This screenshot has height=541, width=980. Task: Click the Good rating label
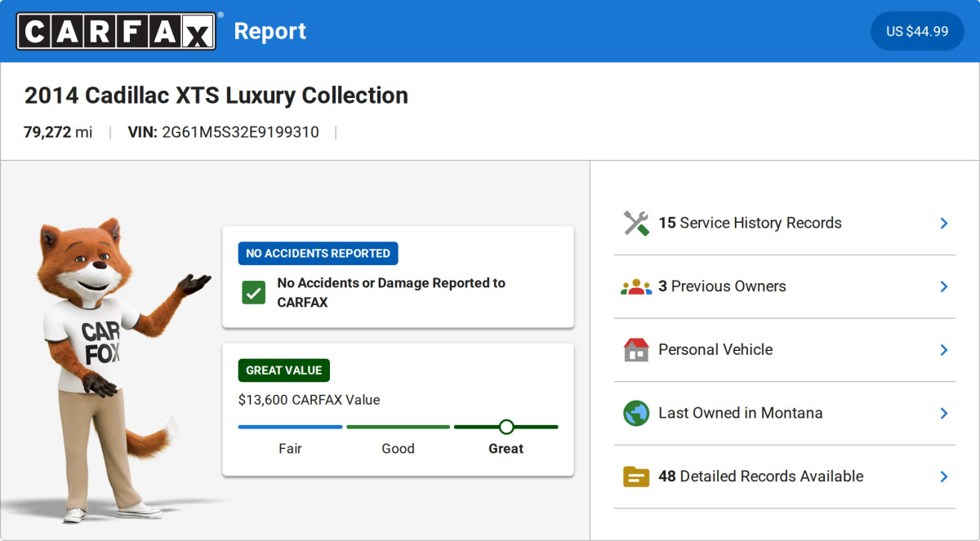[x=399, y=448]
